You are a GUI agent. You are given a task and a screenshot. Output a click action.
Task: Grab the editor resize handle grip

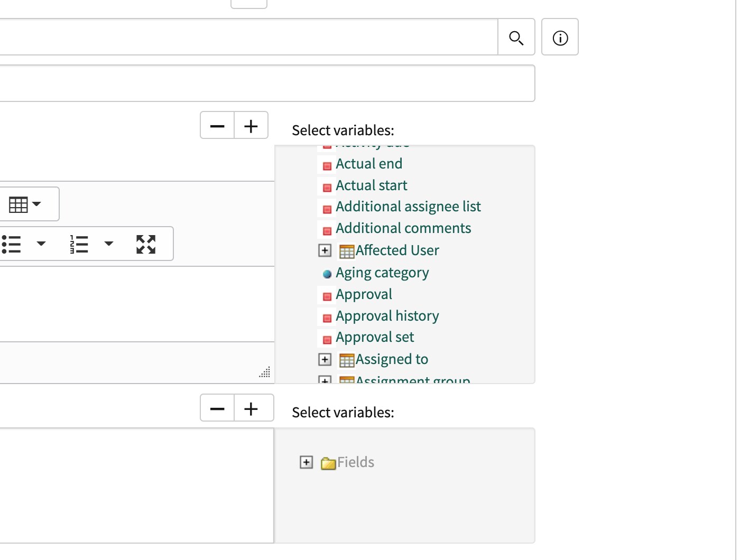(265, 372)
